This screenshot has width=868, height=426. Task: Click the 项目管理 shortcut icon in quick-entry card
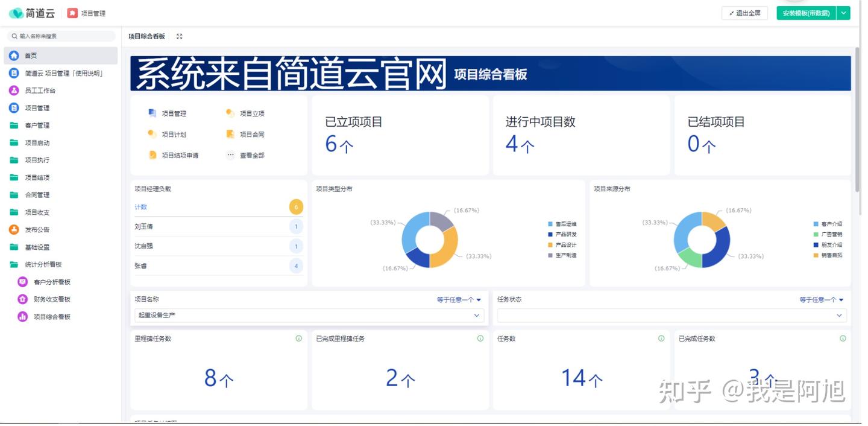[153, 113]
